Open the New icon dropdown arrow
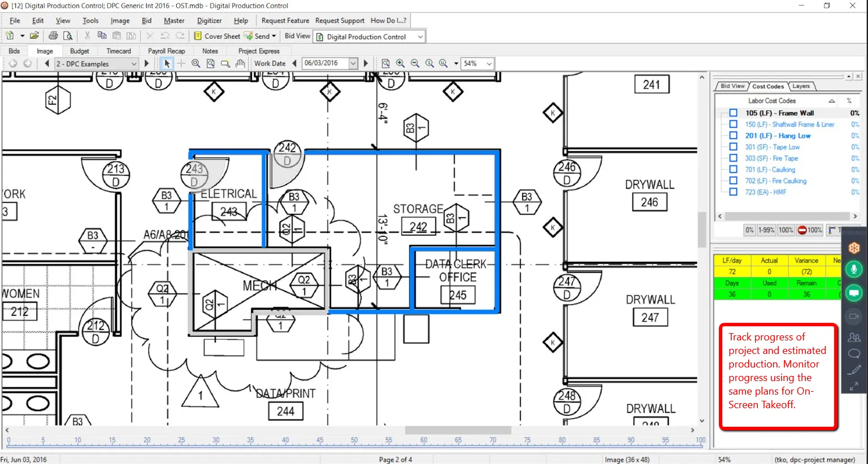Image resolution: width=868 pixels, height=464 pixels. coord(22,36)
